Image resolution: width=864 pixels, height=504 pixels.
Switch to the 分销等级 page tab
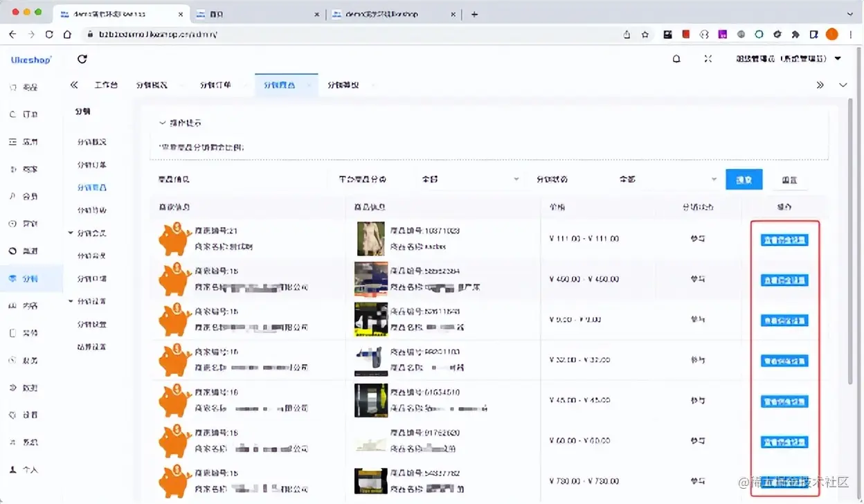click(343, 85)
